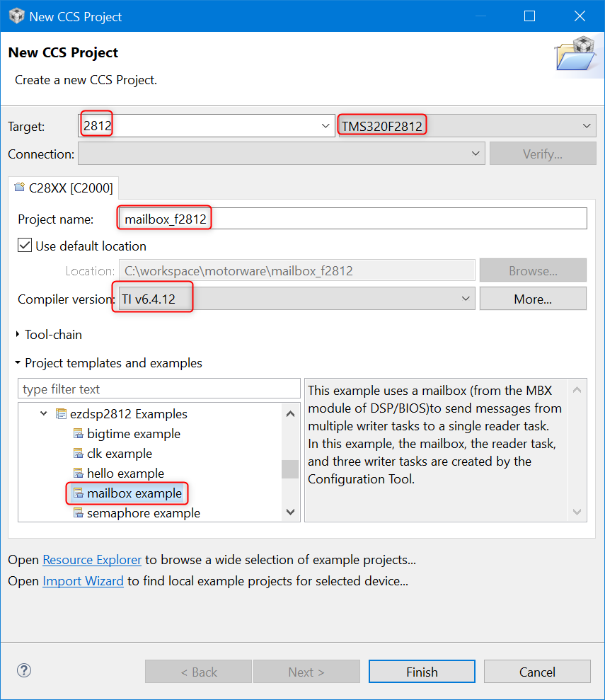Click the clk example icon

[79, 454]
